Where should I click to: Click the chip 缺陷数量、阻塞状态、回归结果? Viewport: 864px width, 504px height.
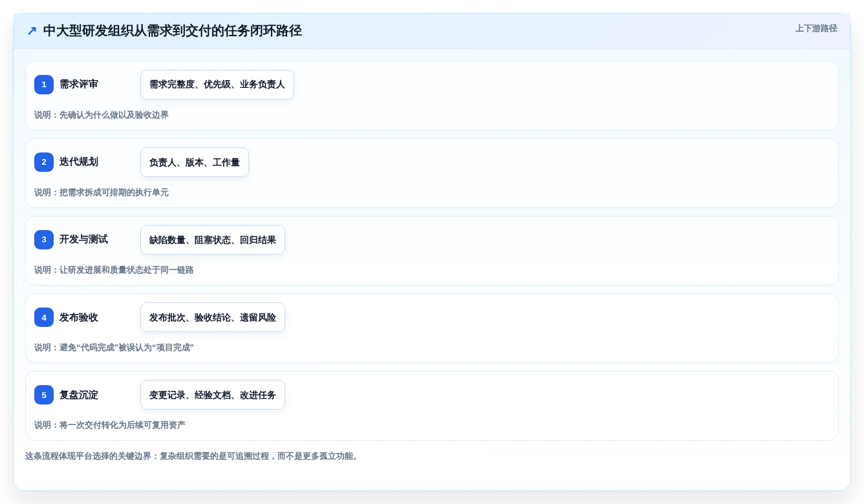tap(213, 240)
